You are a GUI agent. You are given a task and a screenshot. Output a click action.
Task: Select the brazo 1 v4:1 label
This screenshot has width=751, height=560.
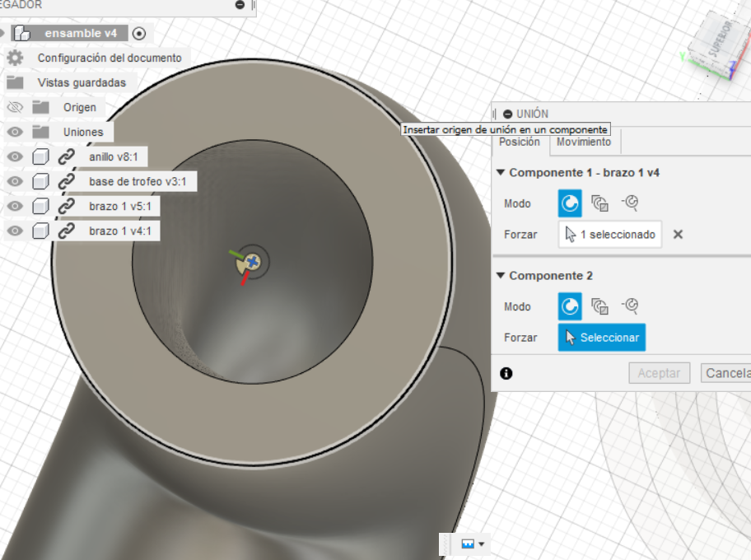point(120,231)
